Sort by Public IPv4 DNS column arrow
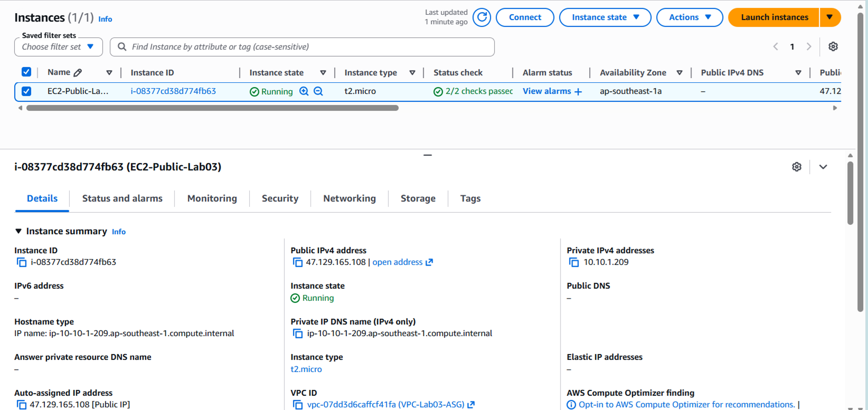868x410 pixels. 798,73
